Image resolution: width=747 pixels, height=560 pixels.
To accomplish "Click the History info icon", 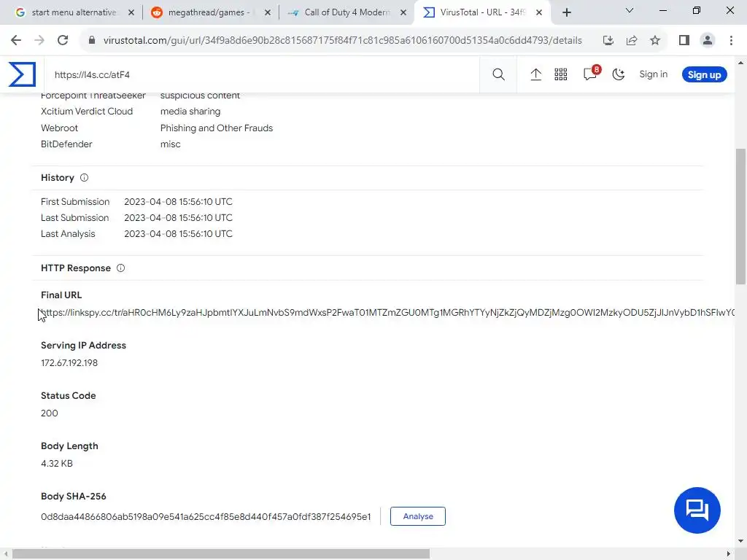I will point(85,178).
